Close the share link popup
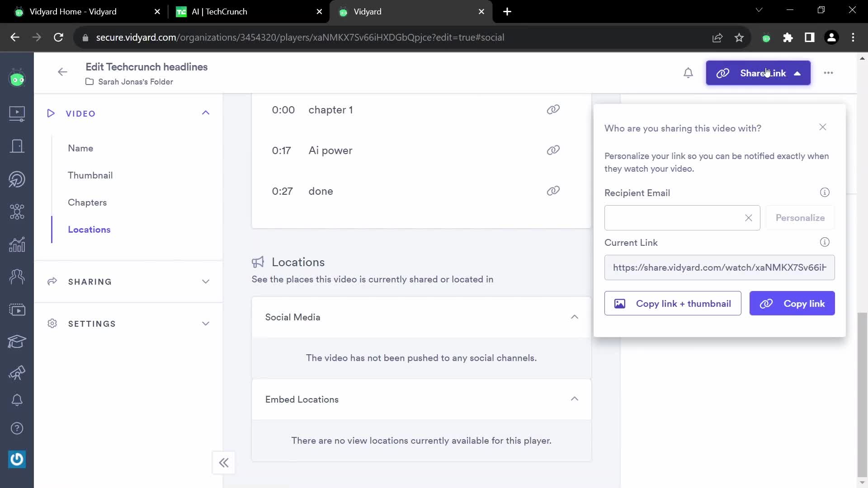 click(x=823, y=127)
